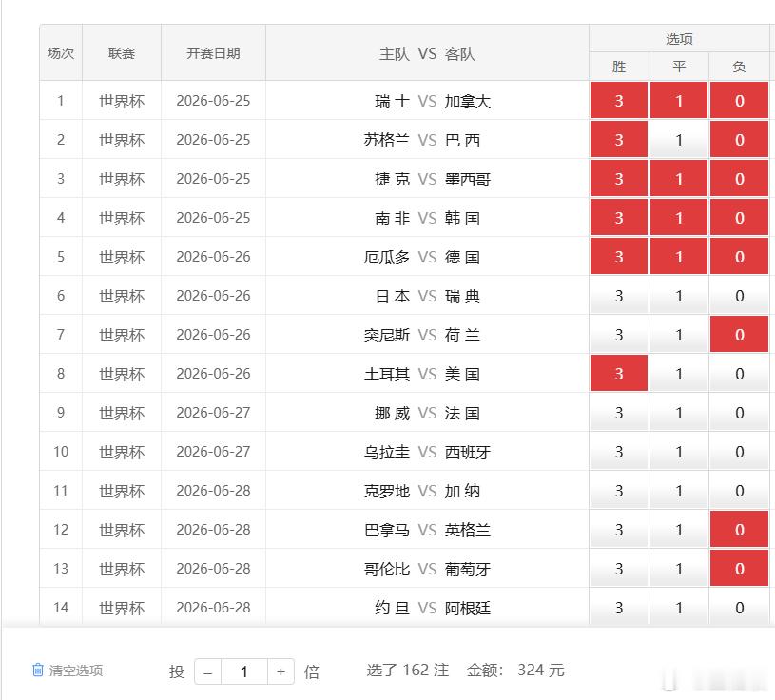Select win (3) for 突尼斯 VS 荷兰
Viewport: 775px width, 700px height.
click(619, 335)
